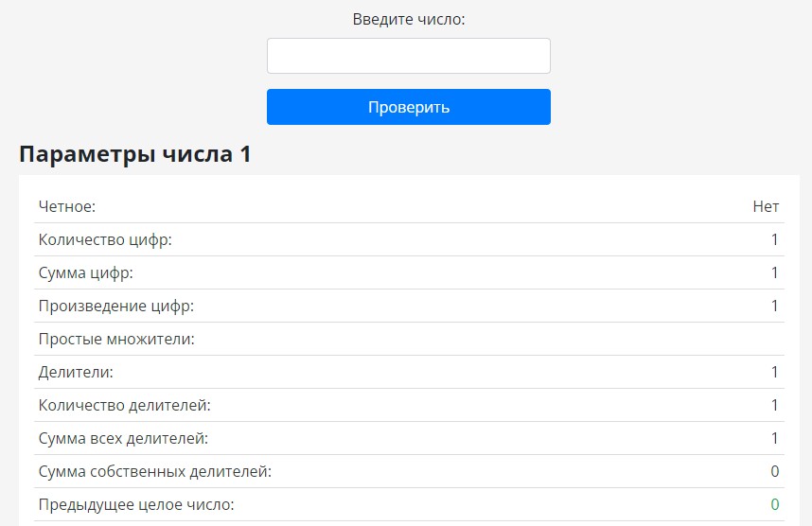812x526 pixels.
Task: Select the 'Сумма цифр:' label
Action: [85, 272]
